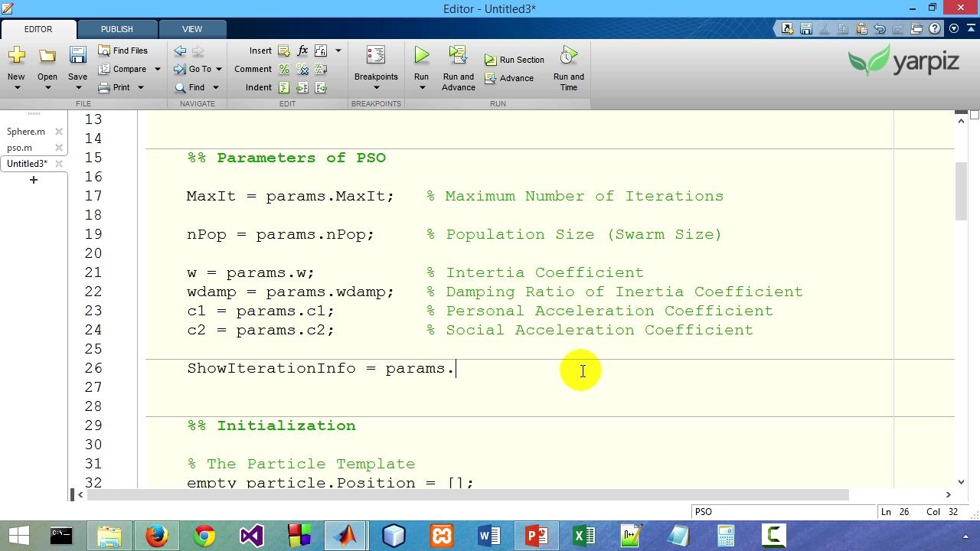Expand the Find dropdown arrow
Screen dimensions: 980x551
click(215, 87)
